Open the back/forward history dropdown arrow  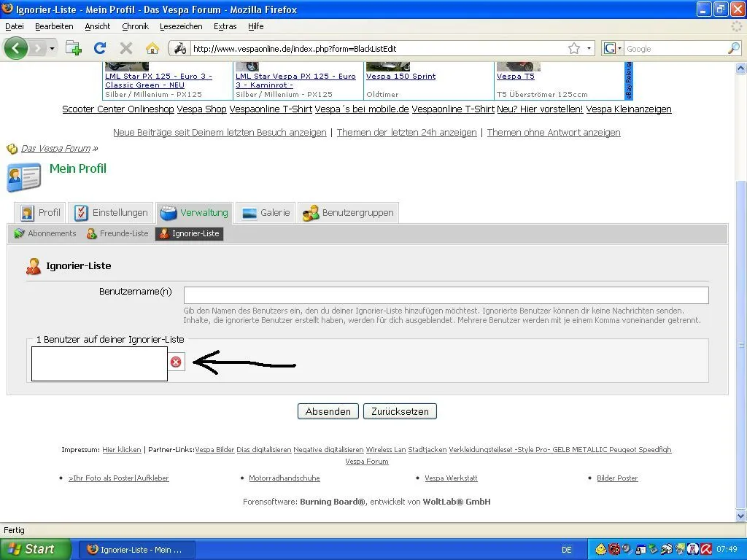[52, 49]
